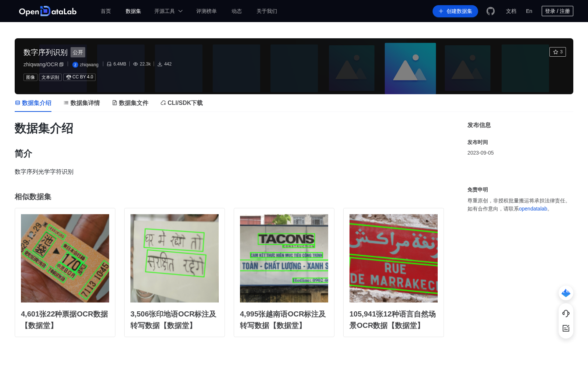588x368 pixels.
Task: Open 数据集 in top navigation
Action: tap(133, 11)
